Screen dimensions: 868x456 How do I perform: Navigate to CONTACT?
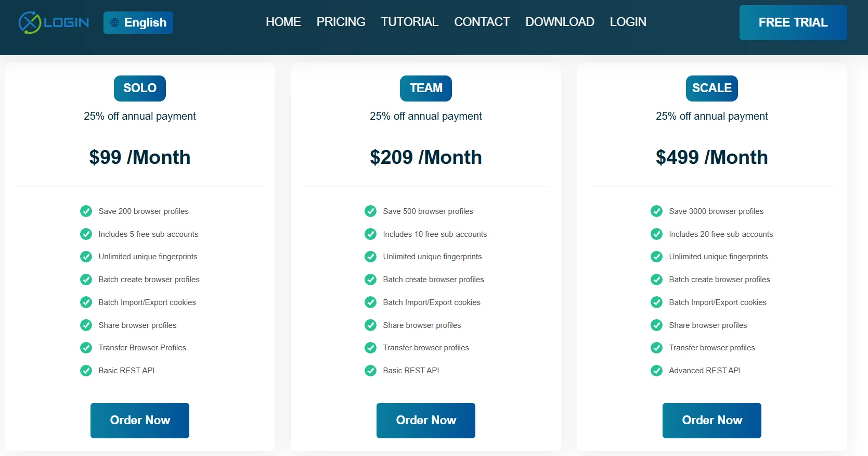point(482,22)
